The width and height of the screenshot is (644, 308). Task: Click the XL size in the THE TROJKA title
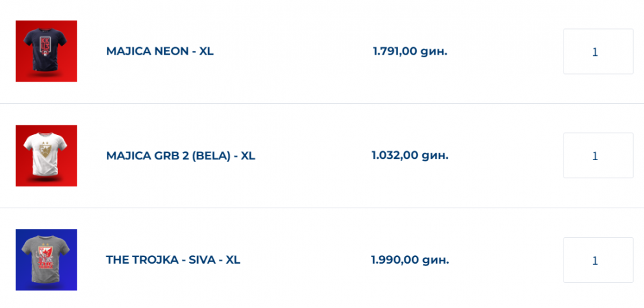tap(233, 260)
